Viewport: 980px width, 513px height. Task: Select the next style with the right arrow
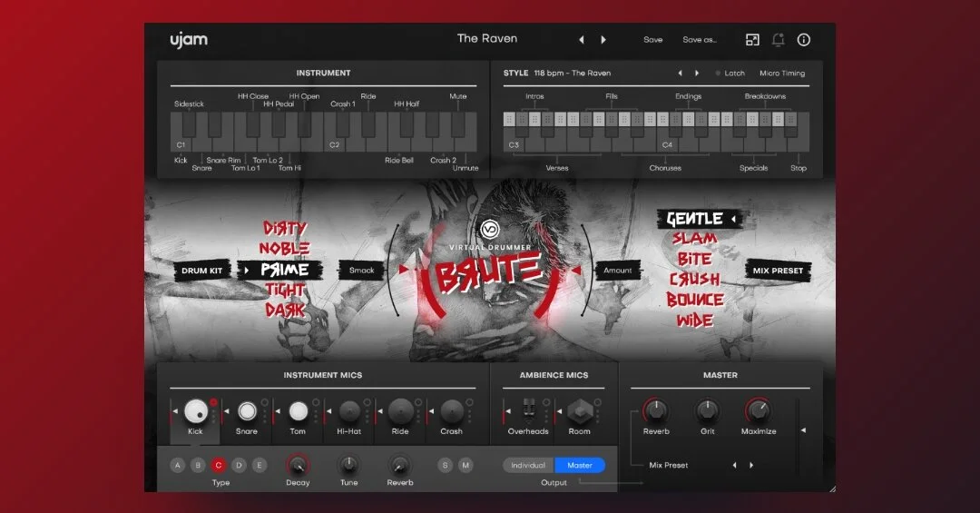pyautogui.click(x=697, y=74)
